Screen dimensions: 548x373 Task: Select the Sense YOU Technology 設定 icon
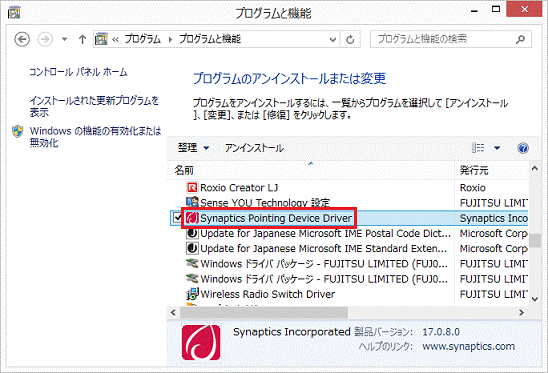pos(192,202)
